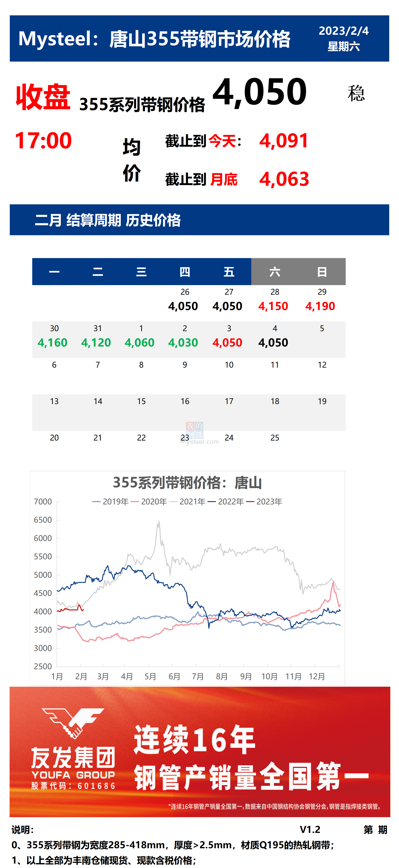Click the 日 Sunday column header
The image size is (399, 868).
pos(322,272)
